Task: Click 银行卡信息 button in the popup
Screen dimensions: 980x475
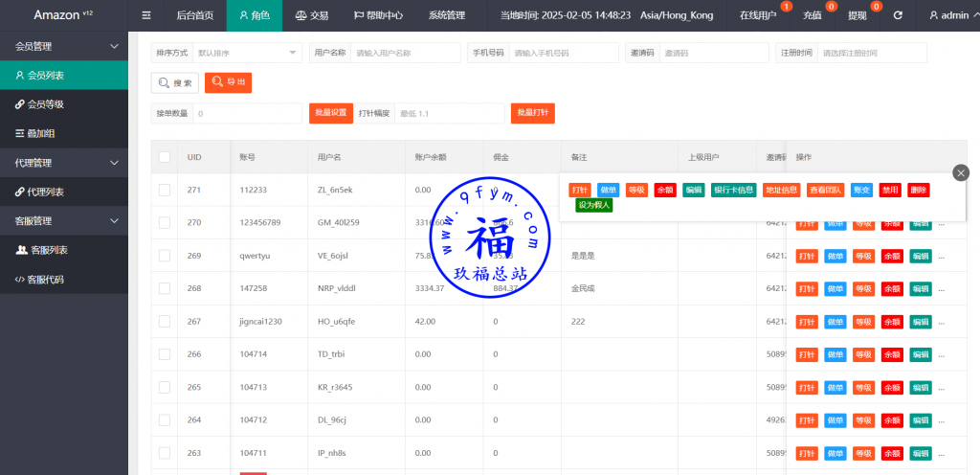Action: [734, 190]
